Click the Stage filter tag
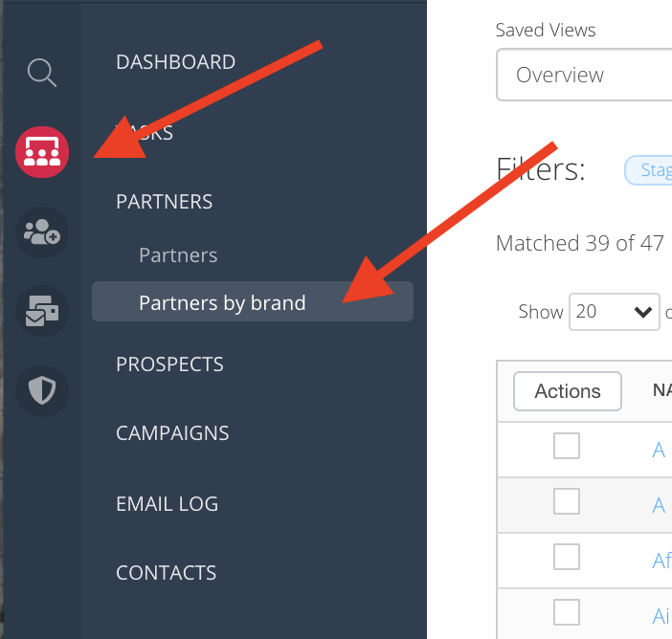672x639 pixels. click(651, 170)
